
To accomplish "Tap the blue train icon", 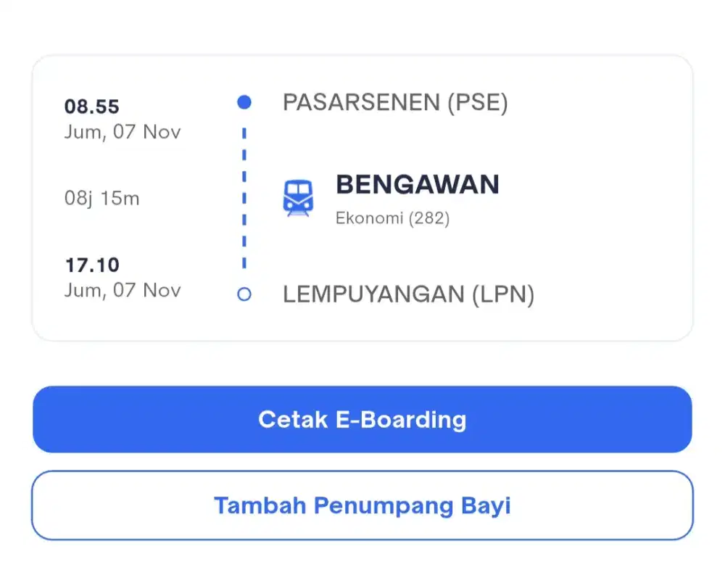I will point(298,198).
